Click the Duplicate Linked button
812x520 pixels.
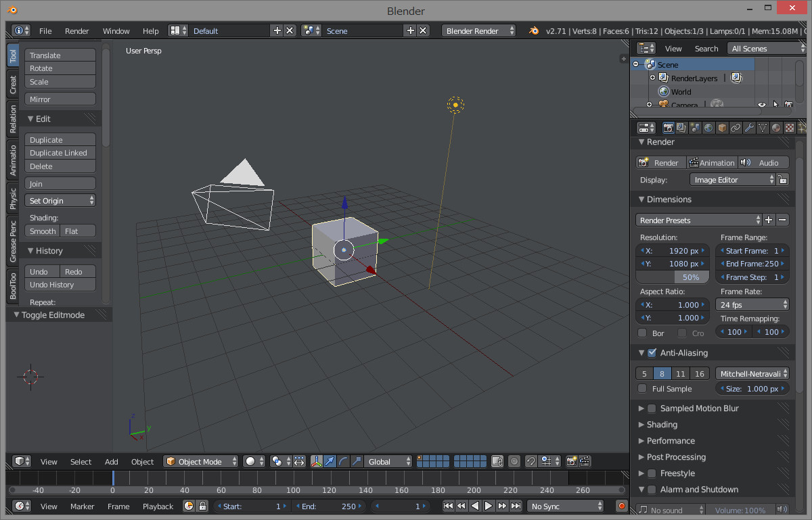pyautogui.click(x=60, y=153)
